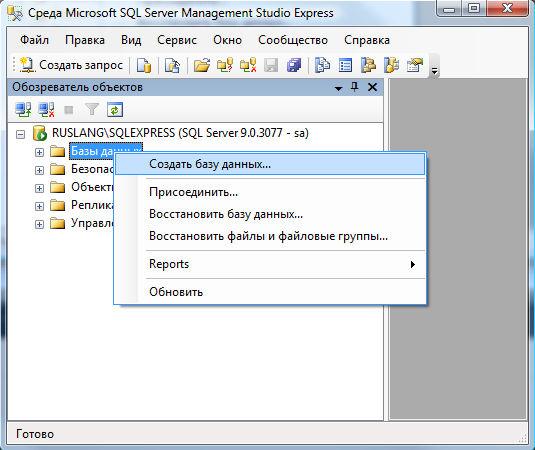Select RUSLANG\SQLEXPRESS server tree item
Image resolution: width=535 pixels, height=450 pixels.
(180, 133)
